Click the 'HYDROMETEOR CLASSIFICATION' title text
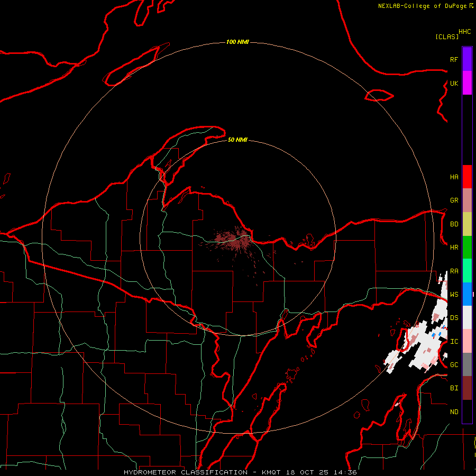The width and height of the screenshot is (476, 476). 186,472
